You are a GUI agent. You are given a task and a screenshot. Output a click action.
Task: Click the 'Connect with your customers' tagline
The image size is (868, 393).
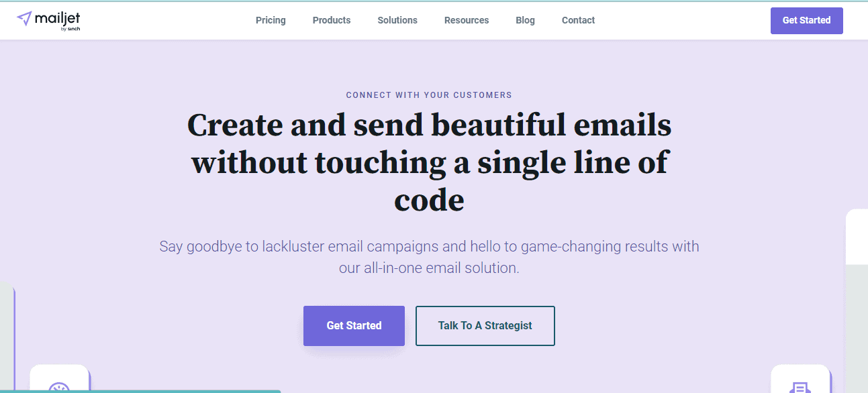pyautogui.click(x=429, y=95)
